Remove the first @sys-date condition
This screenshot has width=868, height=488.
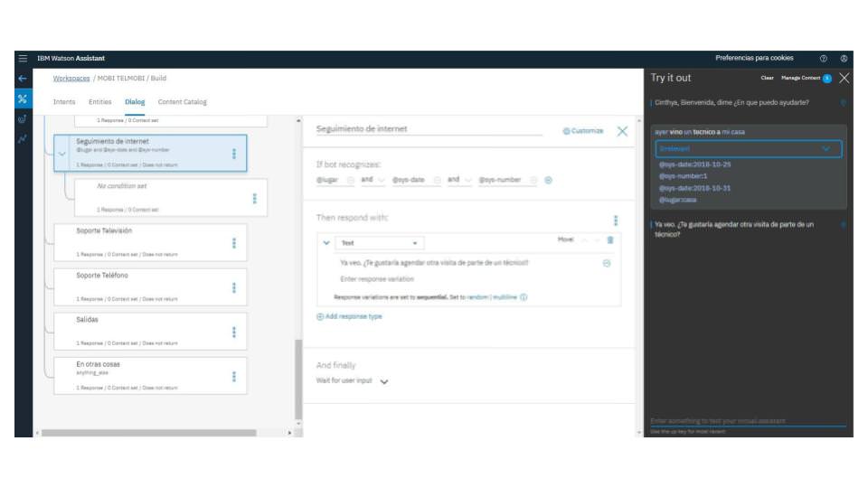(437, 180)
